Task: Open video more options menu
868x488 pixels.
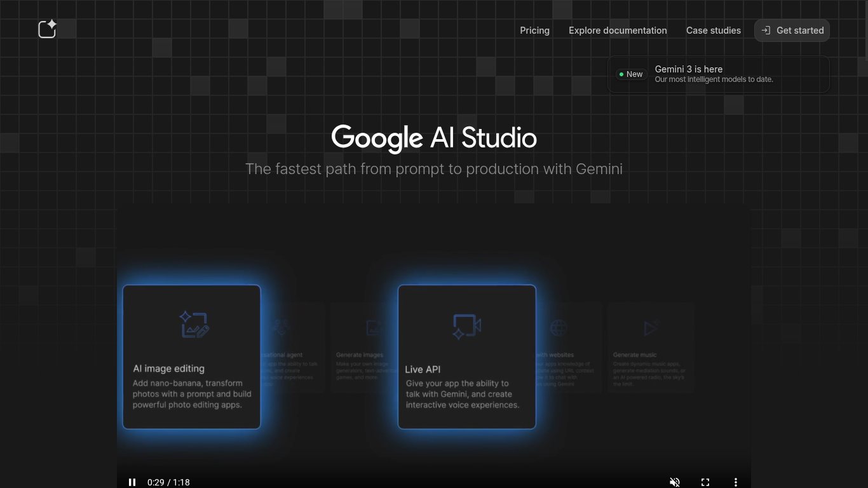Action: tap(736, 482)
